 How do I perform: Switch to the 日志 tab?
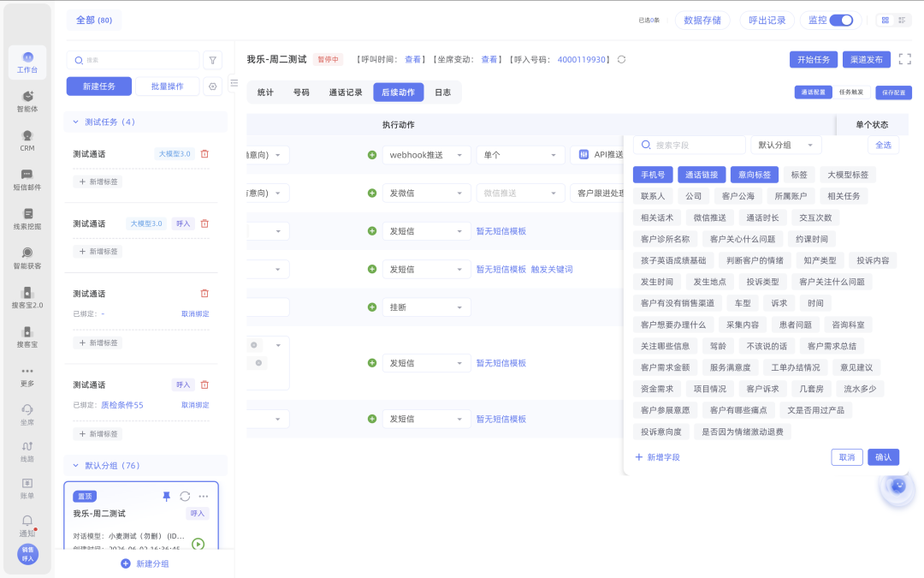click(442, 92)
